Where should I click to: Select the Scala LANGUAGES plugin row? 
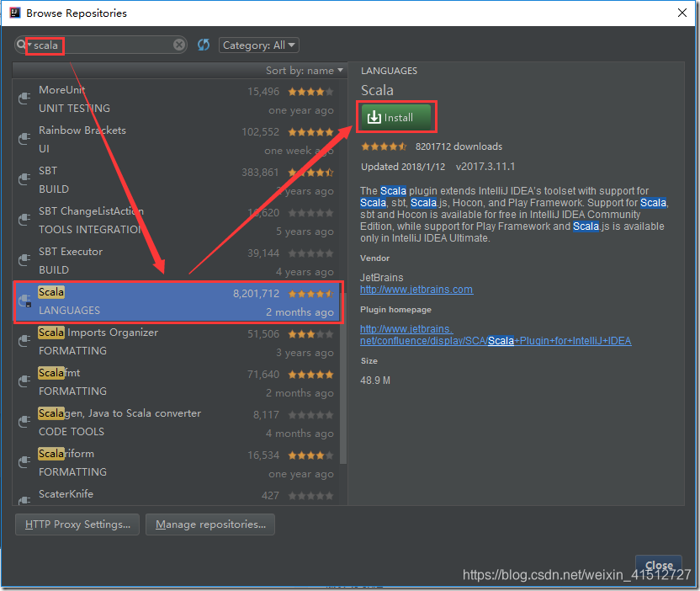(178, 301)
